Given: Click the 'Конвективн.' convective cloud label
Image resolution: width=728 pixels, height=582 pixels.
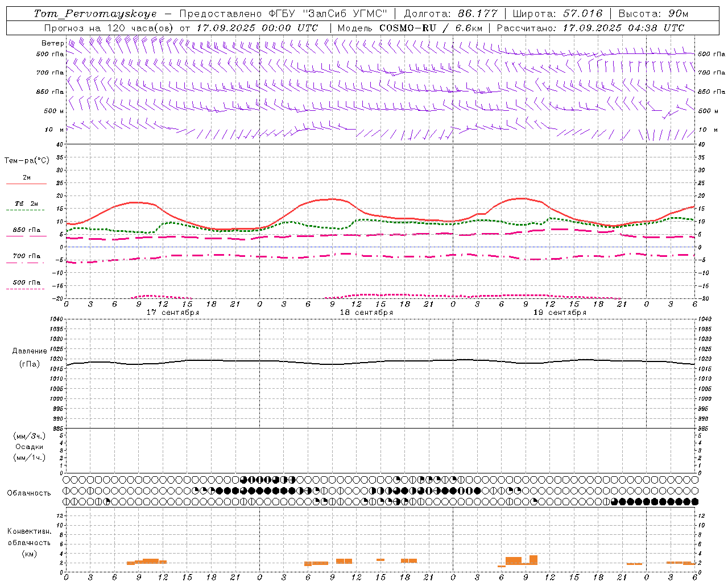Looking at the screenshot, I should (29, 531).
